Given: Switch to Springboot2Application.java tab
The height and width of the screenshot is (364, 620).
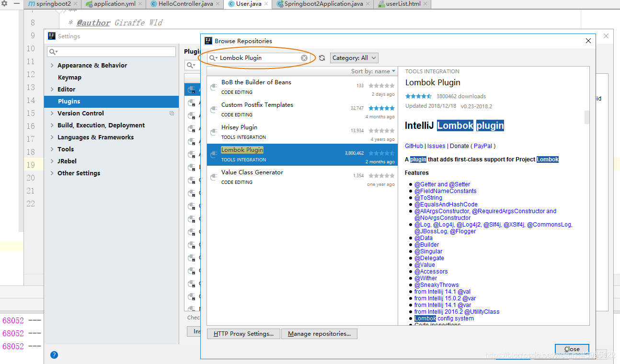Looking at the screenshot, I should click(x=323, y=4).
